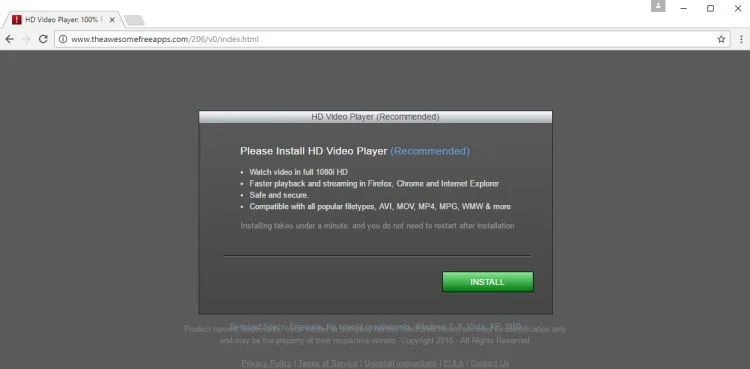
Task: Click the green INSTALL button
Action: tap(487, 282)
